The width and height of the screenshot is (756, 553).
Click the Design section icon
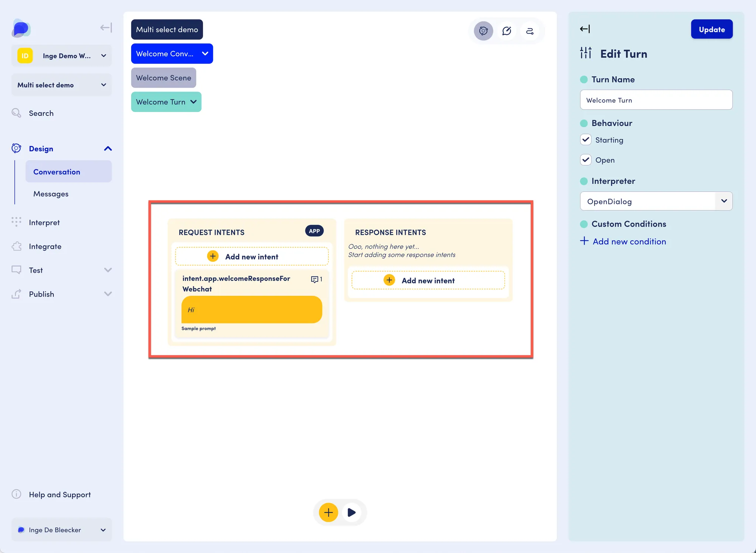[16, 148]
